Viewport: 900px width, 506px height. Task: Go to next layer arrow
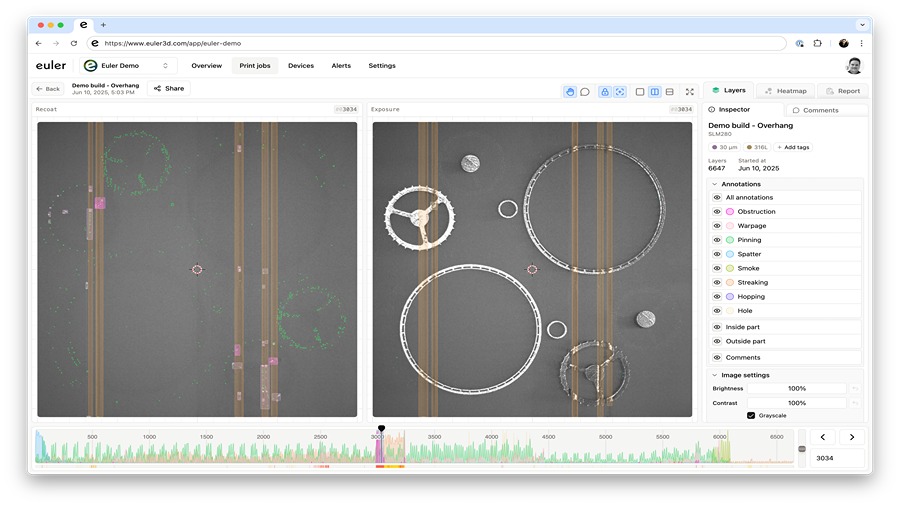851,437
